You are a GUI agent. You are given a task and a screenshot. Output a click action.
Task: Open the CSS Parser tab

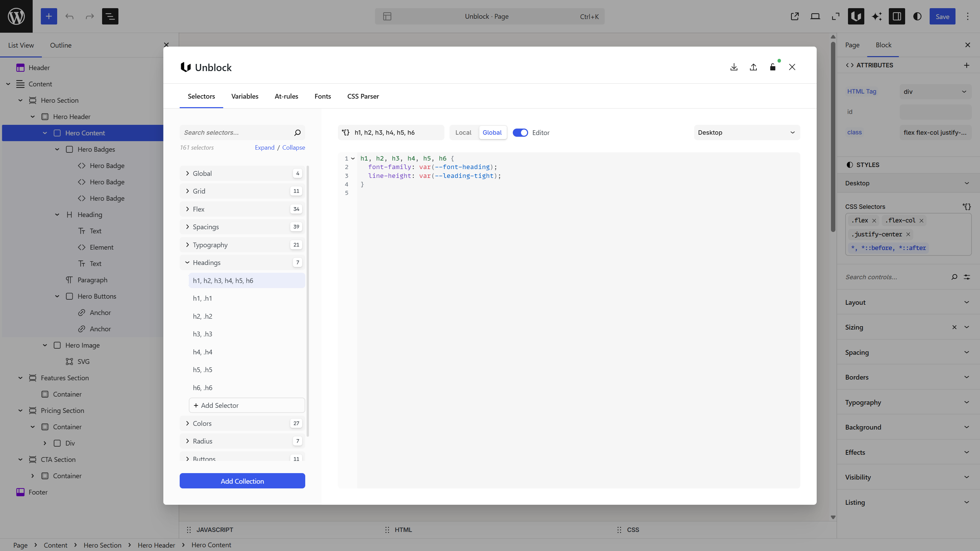coord(362,96)
